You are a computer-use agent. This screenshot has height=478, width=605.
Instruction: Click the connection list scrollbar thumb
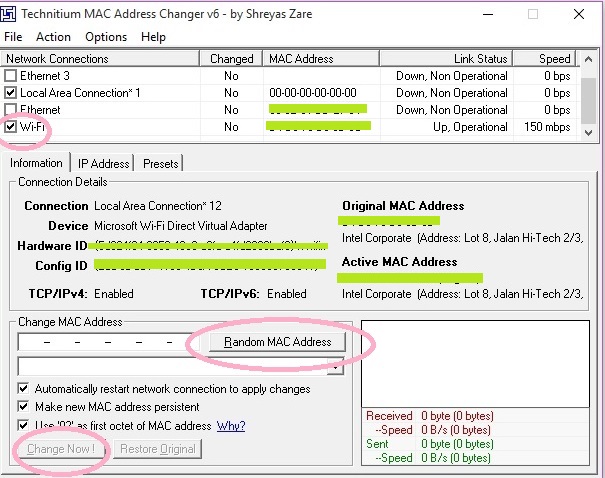[588, 101]
